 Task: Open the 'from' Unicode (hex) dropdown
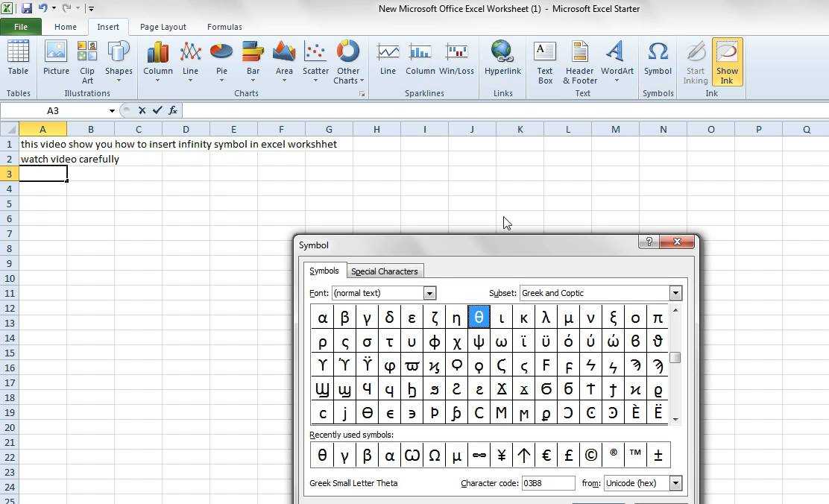coord(675,483)
